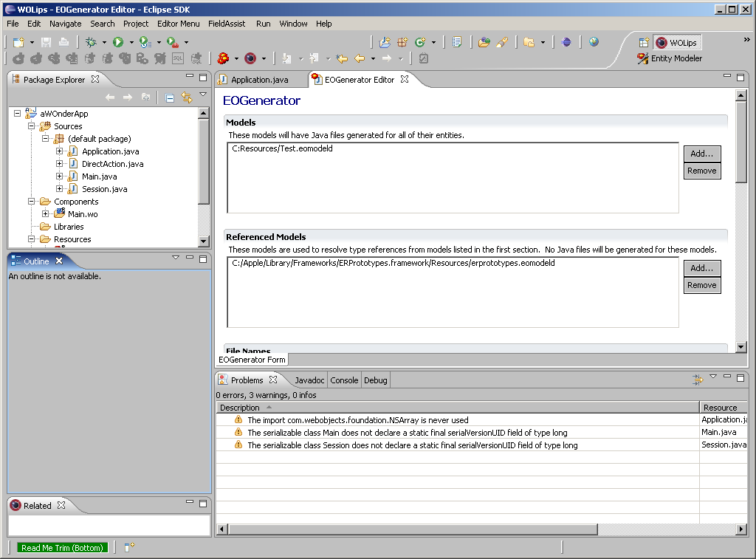Click the yellow Back navigation arrow
This screenshot has width=756, height=559.
pyautogui.click(x=360, y=59)
